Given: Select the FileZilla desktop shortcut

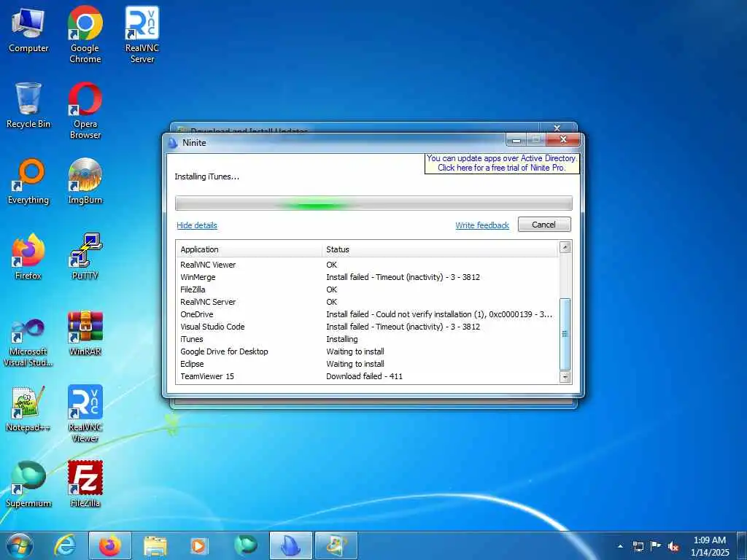Looking at the screenshot, I should coord(85,484).
